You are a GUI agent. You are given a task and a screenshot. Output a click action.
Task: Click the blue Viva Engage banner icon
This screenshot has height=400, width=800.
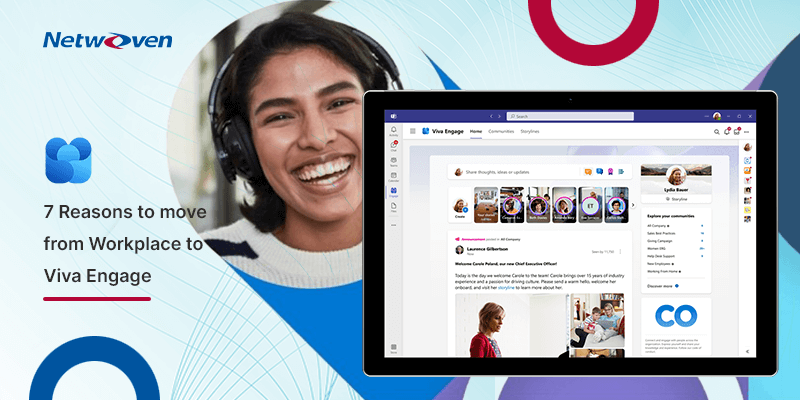(x=68, y=160)
